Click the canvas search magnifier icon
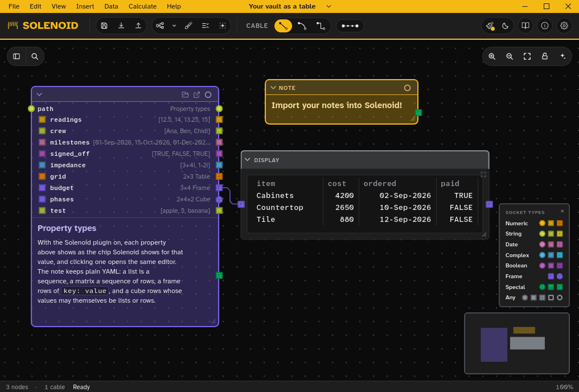The image size is (579, 392). [x=35, y=56]
